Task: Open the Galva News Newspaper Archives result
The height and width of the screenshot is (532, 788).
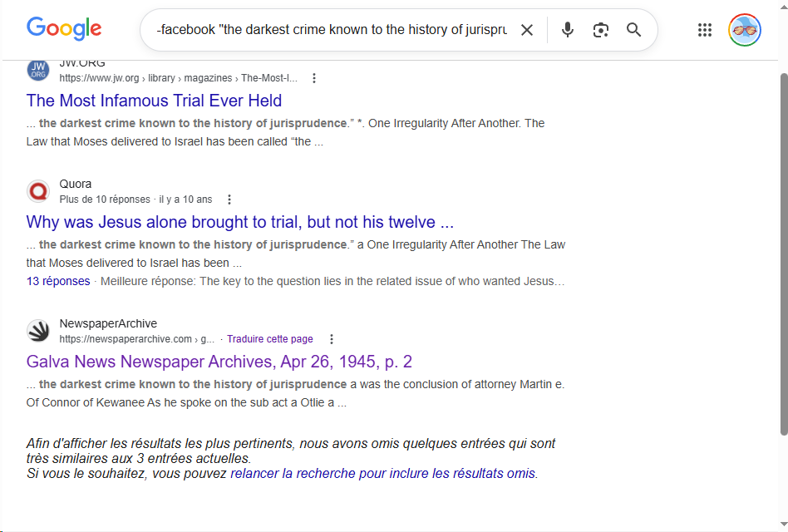Action: click(x=219, y=362)
